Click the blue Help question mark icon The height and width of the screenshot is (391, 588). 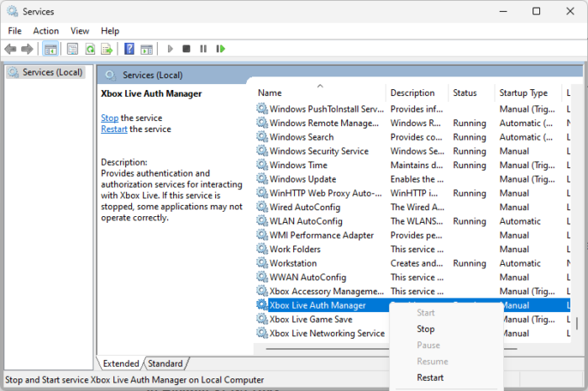(129, 50)
